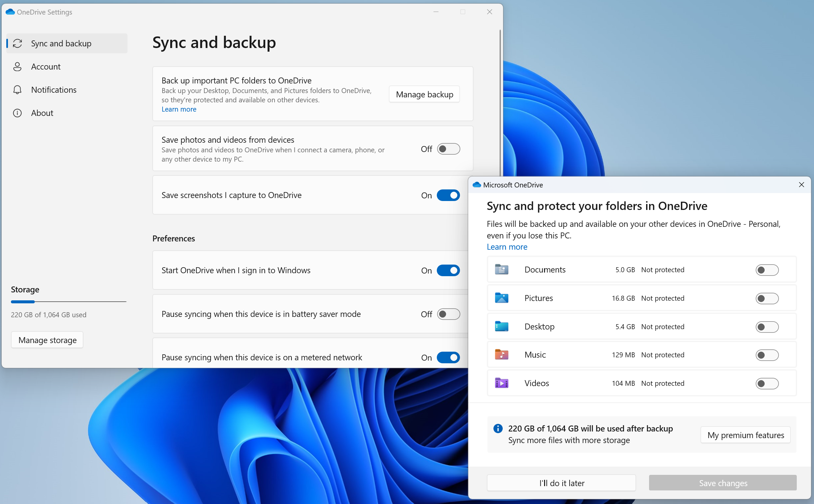Switch on Videos folder backup

767,383
